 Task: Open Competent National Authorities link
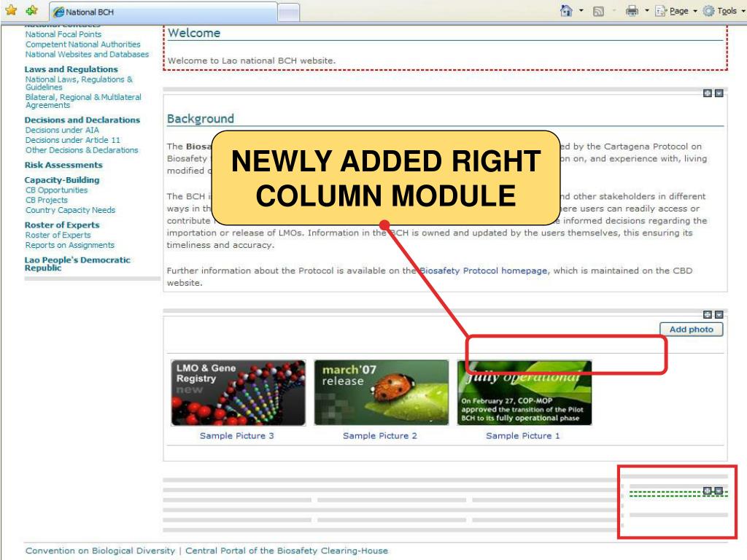click(x=83, y=44)
